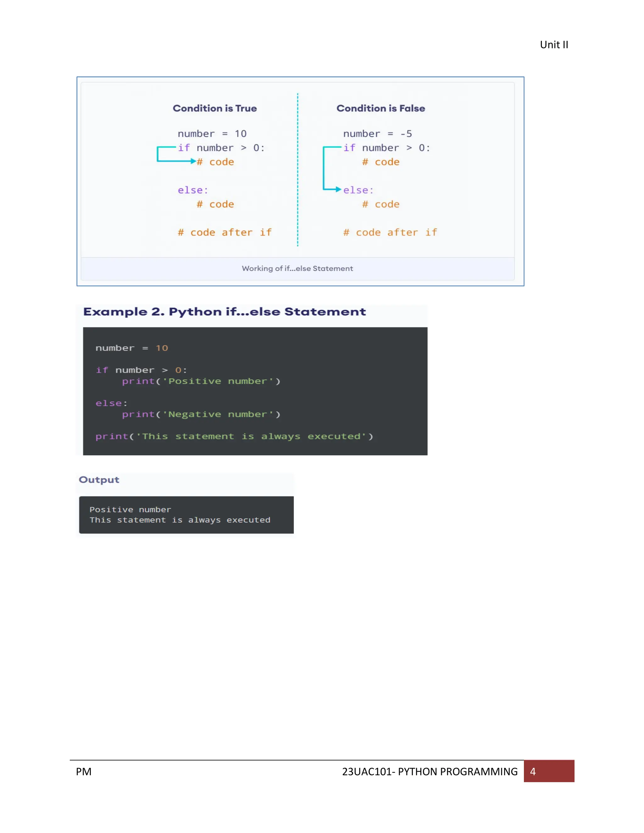Click 'else:' under the Condition is True diagram
This screenshot has width=644, height=833.
193,190
